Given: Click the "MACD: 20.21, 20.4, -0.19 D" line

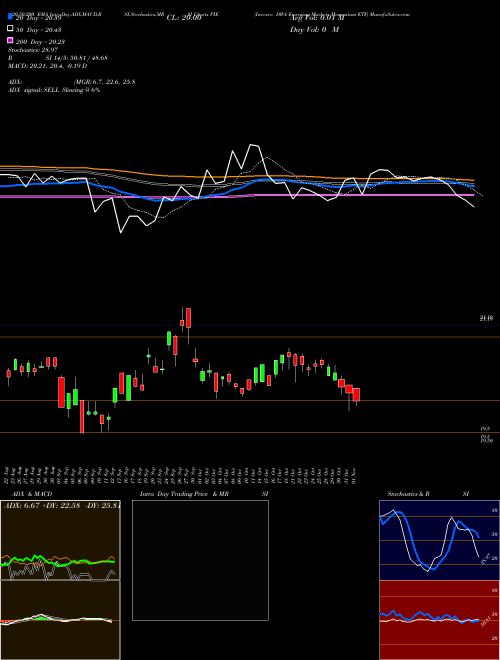Looking at the screenshot, I should (x=48, y=66).
